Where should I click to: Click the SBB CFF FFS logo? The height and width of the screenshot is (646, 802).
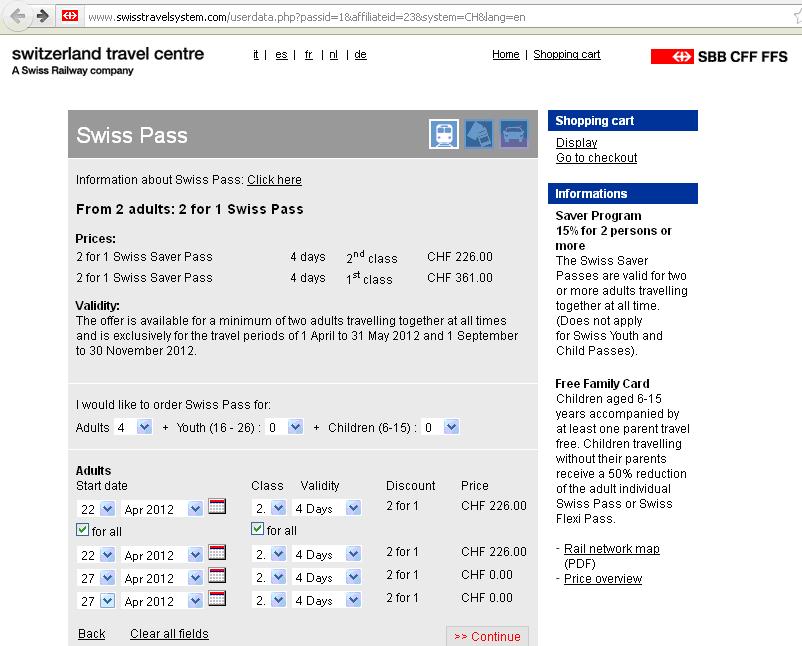pyautogui.click(x=719, y=56)
